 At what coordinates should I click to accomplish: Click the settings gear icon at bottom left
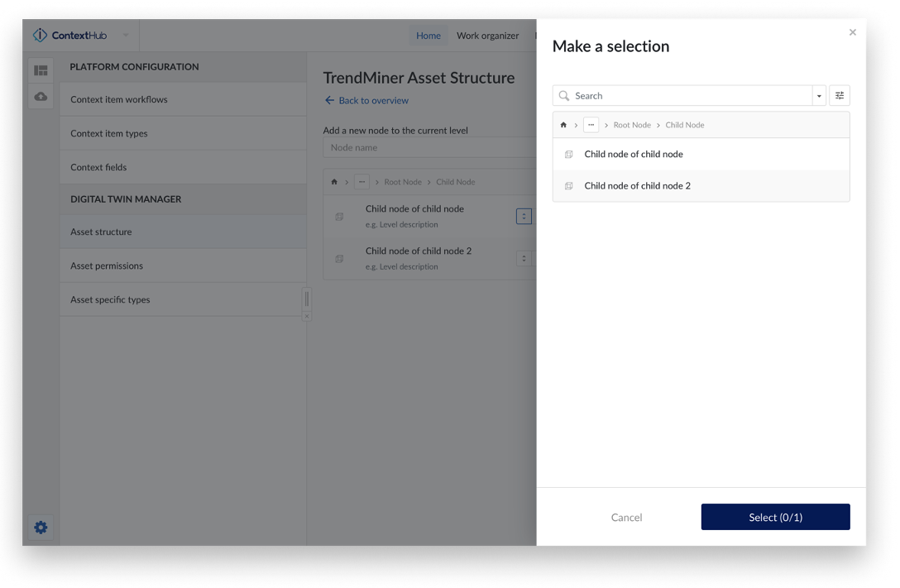[41, 528]
